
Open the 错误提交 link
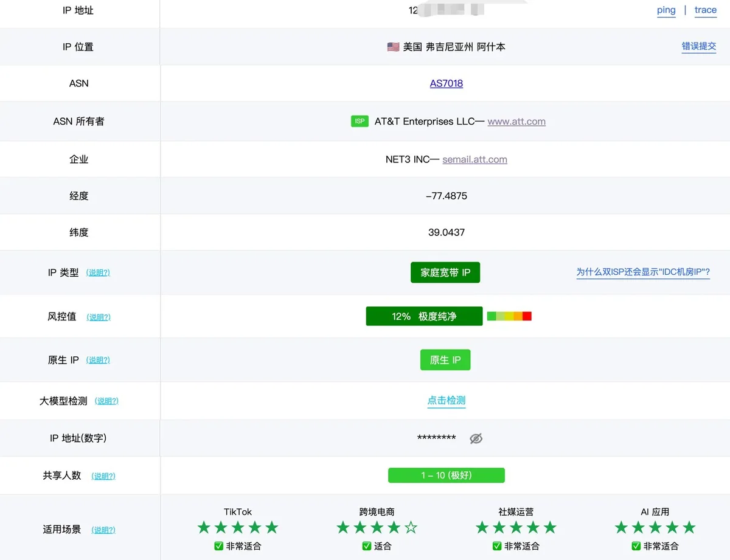[x=699, y=46]
